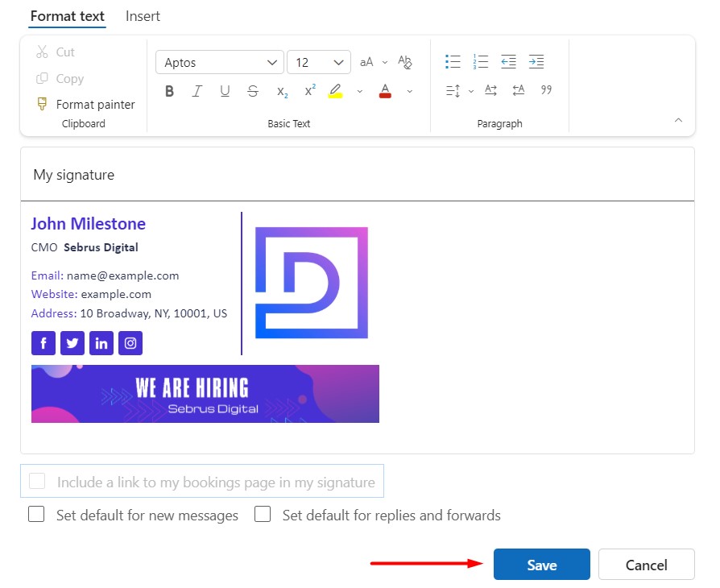Set right-to-left text direction

coord(519,90)
